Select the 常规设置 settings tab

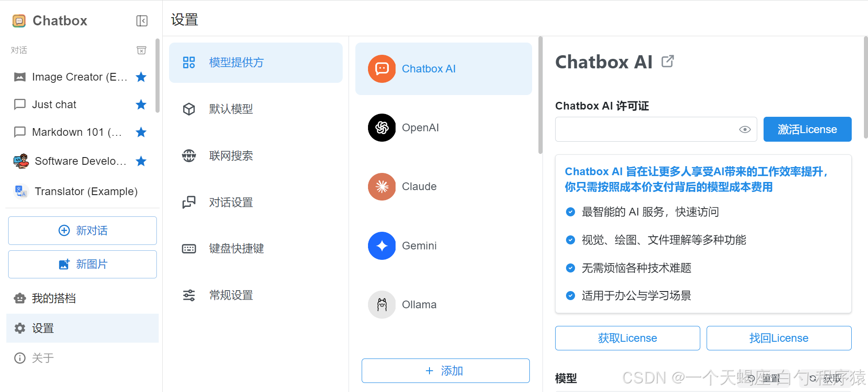click(x=256, y=295)
